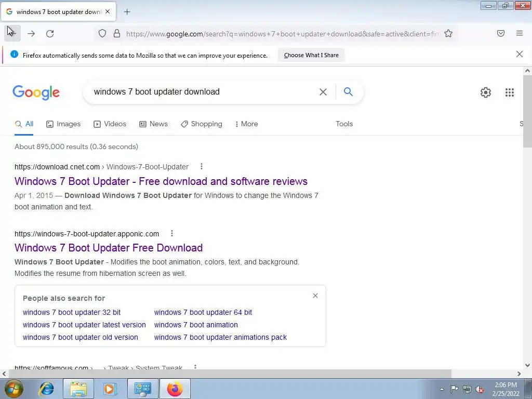Open options menu for apponic result

172,233
